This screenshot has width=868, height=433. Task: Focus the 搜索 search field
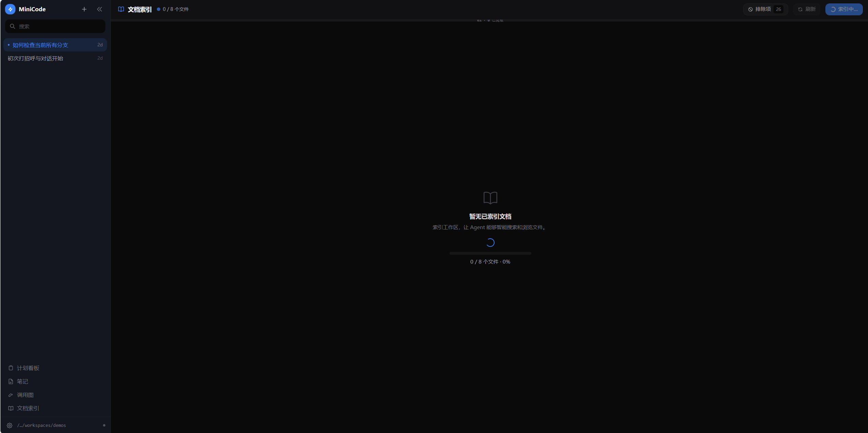[x=55, y=26]
